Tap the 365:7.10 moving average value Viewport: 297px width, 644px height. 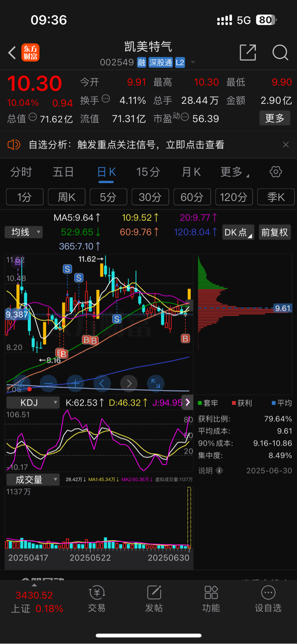[80, 246]
